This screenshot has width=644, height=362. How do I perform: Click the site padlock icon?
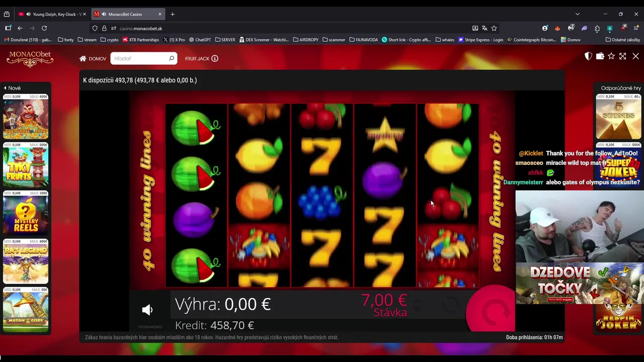(x=105, y=28)
